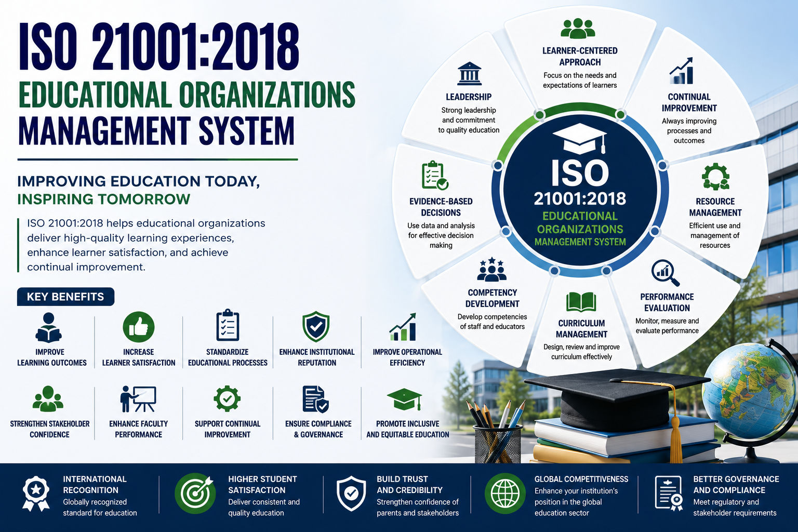Image resolution: width=798 pixels, height=532 pixels.
Task: Click 'HIGHER STUDENT SATISFACTION' footer title
Action: (262, 484)
